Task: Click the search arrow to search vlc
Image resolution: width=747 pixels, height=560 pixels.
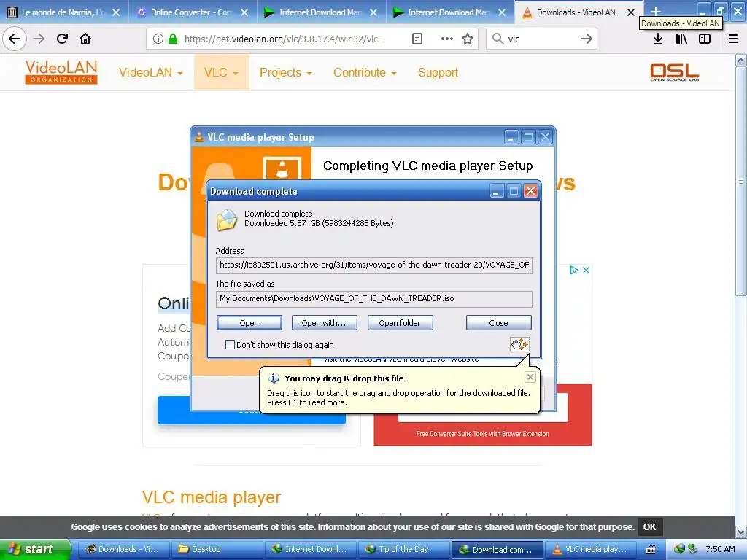Action: [x=586, y=39]
